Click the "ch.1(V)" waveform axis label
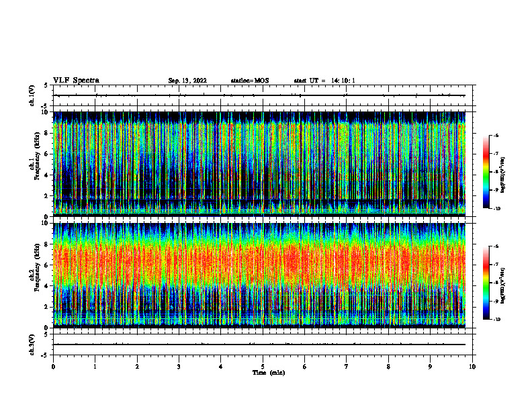532x411 pixels. 32,95
